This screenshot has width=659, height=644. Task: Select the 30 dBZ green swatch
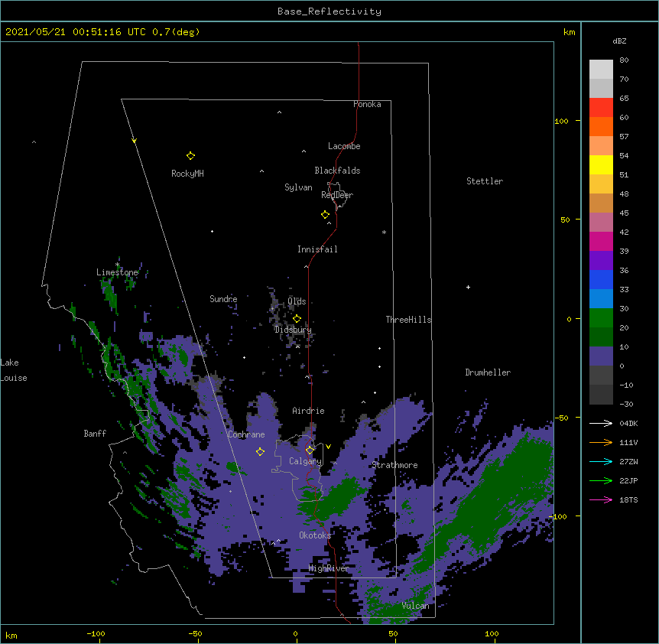601,318
